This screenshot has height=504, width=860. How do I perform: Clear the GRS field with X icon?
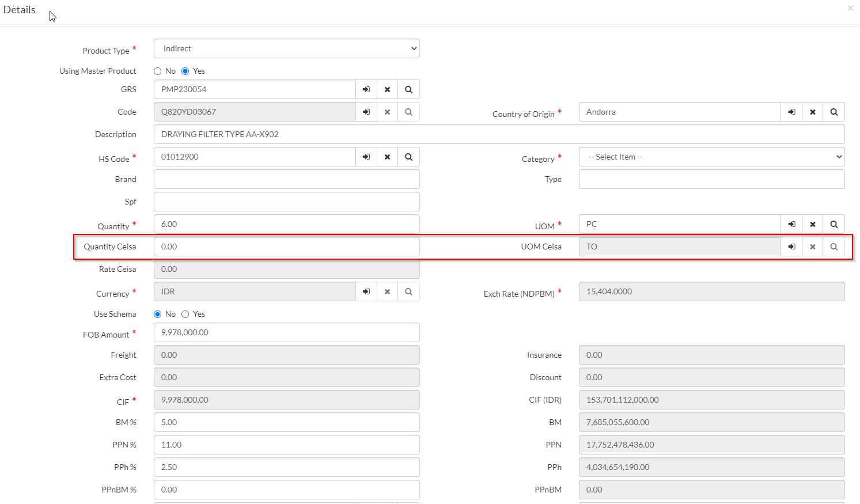coord(387,89)
